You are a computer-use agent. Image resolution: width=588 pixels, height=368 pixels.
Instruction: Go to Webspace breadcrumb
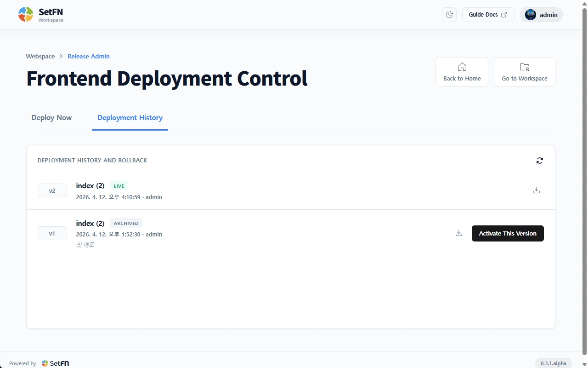pyautogui.click(x=40, y=56)
